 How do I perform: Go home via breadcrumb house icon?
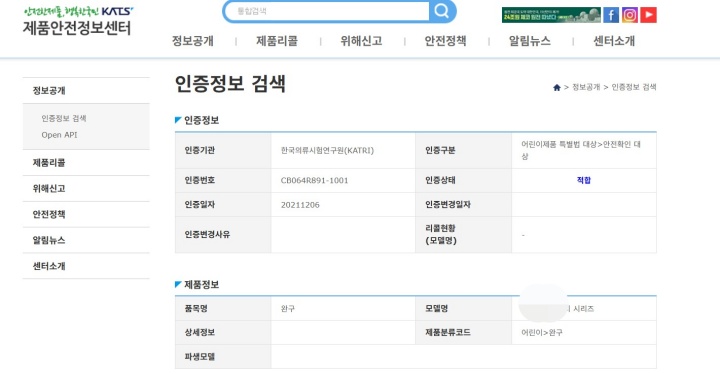coord(557,87)
